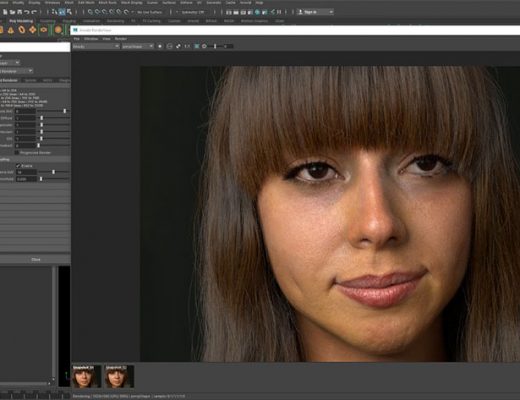Click the scrollbar down arrow in lower-left panel
520x400 pixels.
coord(53,379)
